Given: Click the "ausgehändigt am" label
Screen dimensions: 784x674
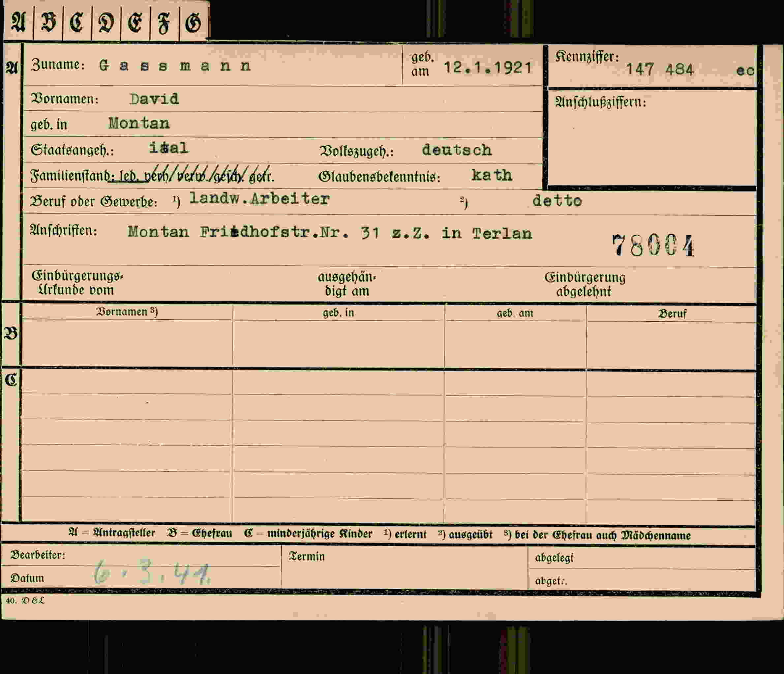Looking at the screenshot, I should point(347,284).
